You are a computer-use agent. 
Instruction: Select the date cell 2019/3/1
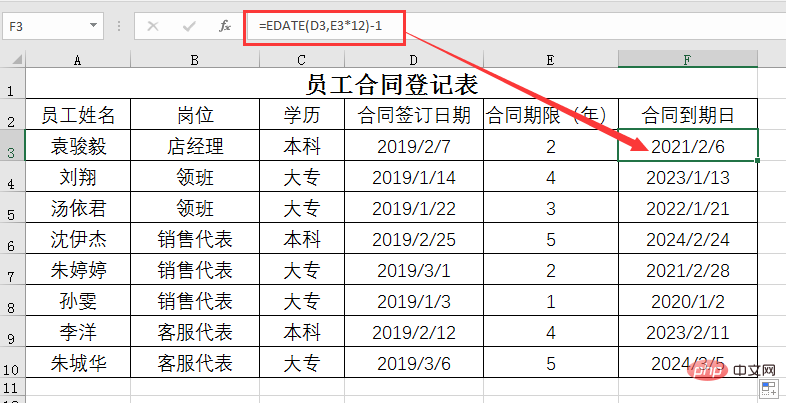coord(414,270)
